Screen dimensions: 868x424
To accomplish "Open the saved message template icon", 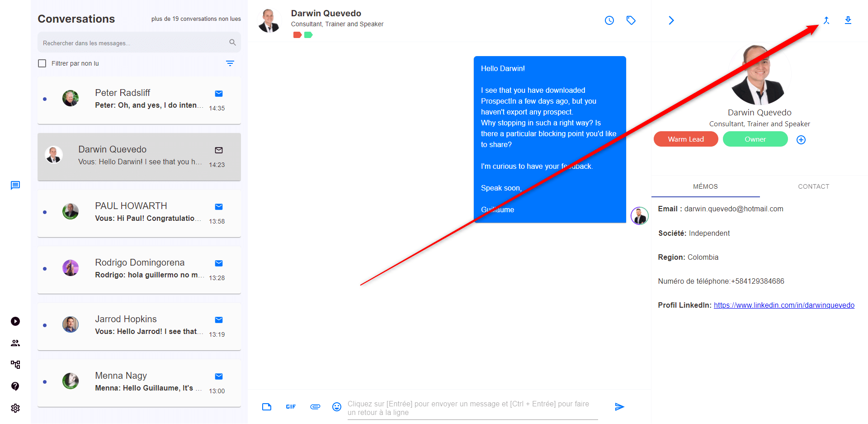I will pos(267,407).
